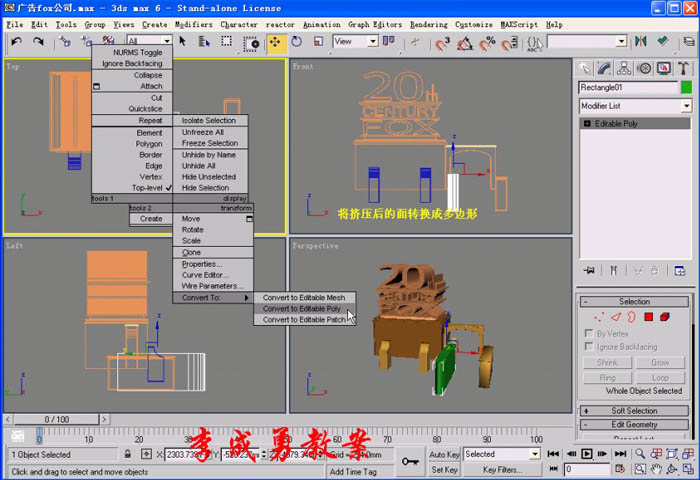
Task: Select Border sub-object level icon
Action: click(631, 317)
